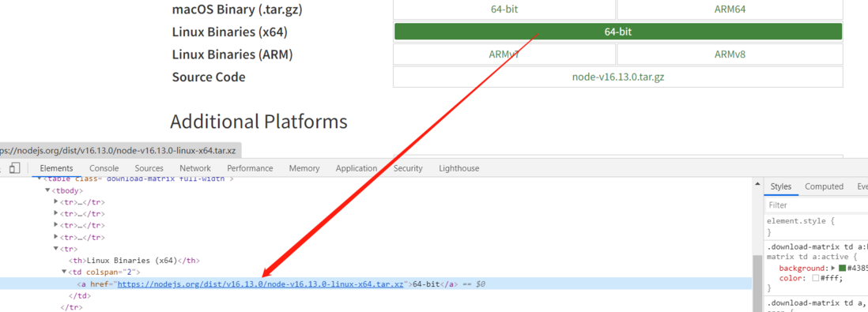Click the "Linux Binaries (x64)" page row label

click(230, 32)
